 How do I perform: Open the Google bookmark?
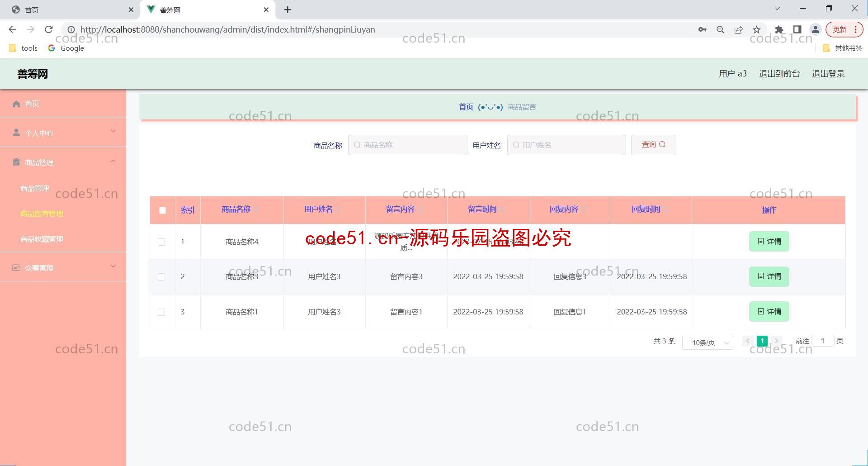(x=66, y=48)
